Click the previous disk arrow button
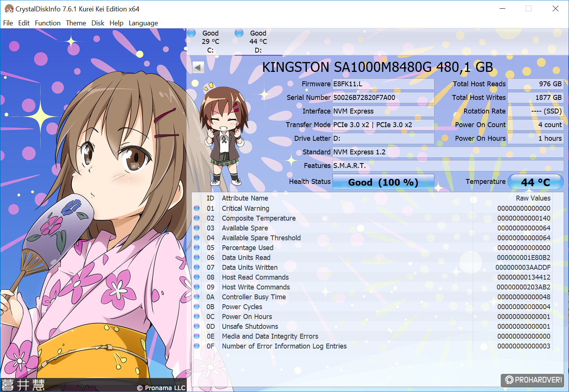This screenshot has width=569, height=392. pyautogui.click(x=198, y=67)
